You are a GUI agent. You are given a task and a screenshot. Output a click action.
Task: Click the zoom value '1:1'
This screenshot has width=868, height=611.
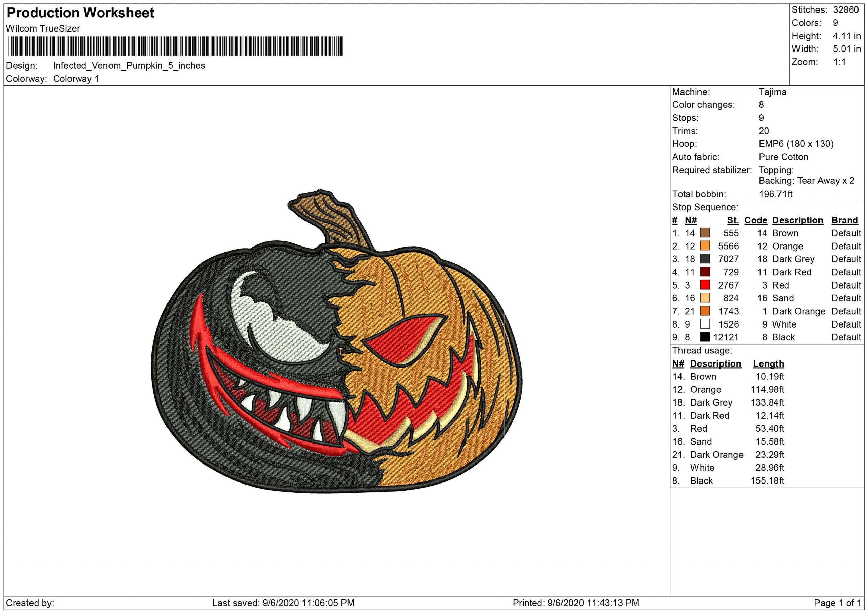tap(840, 62)
